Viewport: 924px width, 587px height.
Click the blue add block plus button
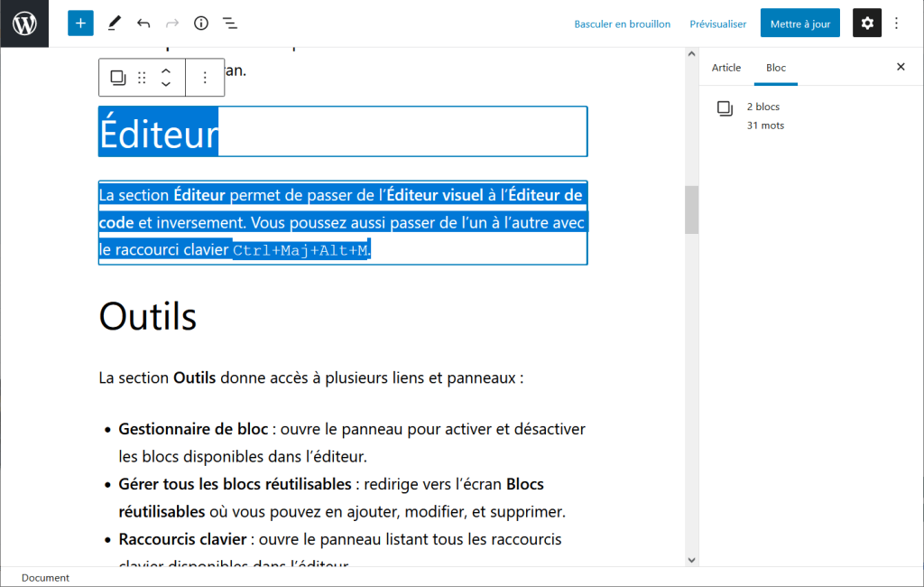pyautogui.click(x=80, y=23)
